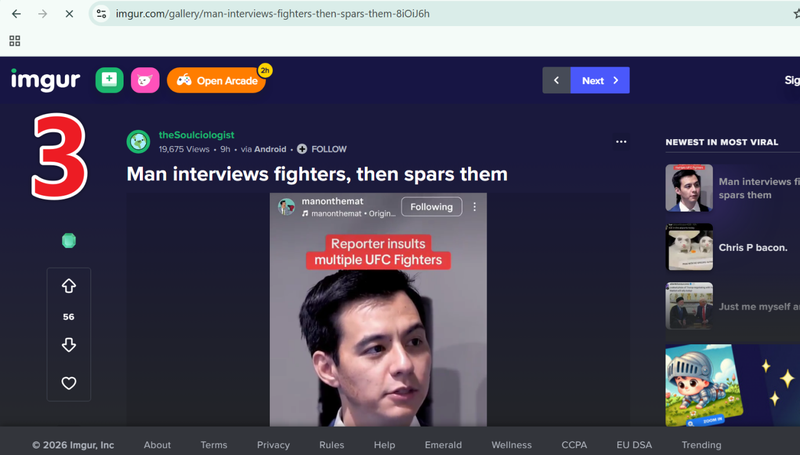
Task: Open the CCPA footer link
Action: (574, 445)
